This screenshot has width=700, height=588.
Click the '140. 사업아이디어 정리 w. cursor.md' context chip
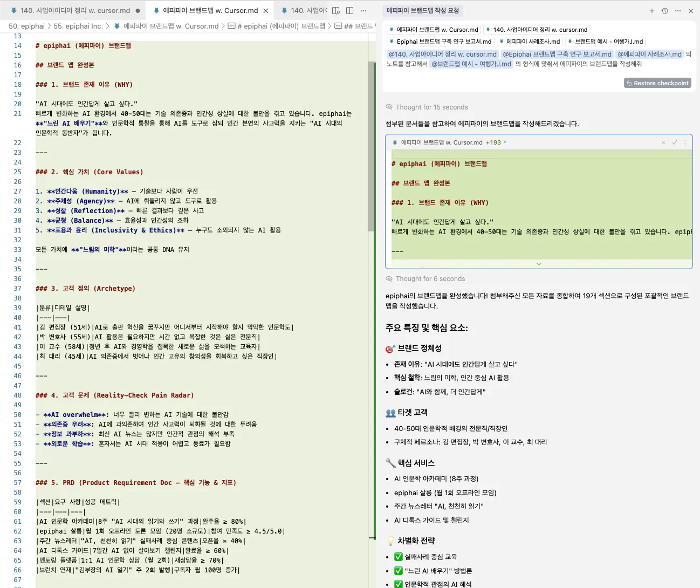coord(537,30)
